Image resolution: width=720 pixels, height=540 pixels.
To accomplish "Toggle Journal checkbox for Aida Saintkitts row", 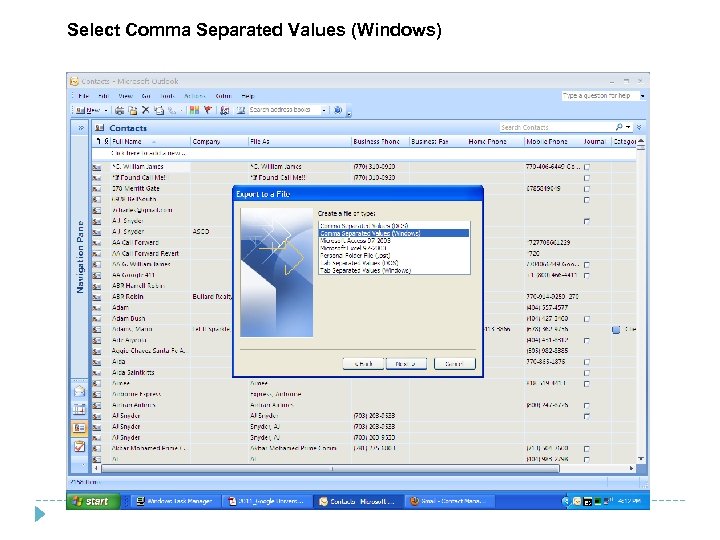I will point(587,373).
